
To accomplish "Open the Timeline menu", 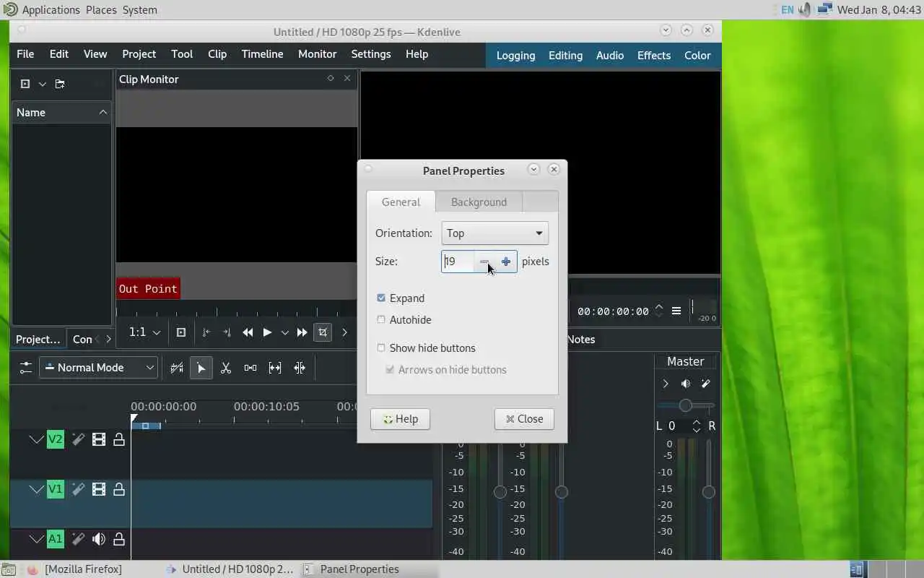I will (262, 54).
